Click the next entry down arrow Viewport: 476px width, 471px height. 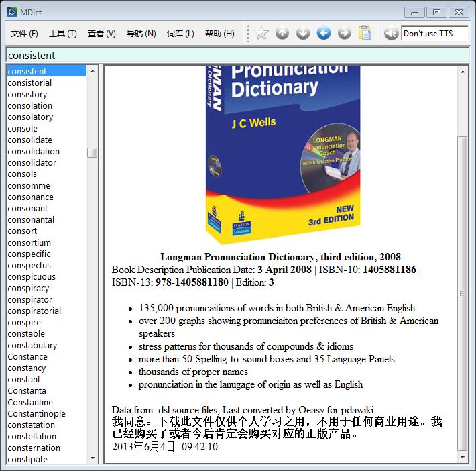click(303, 33)
